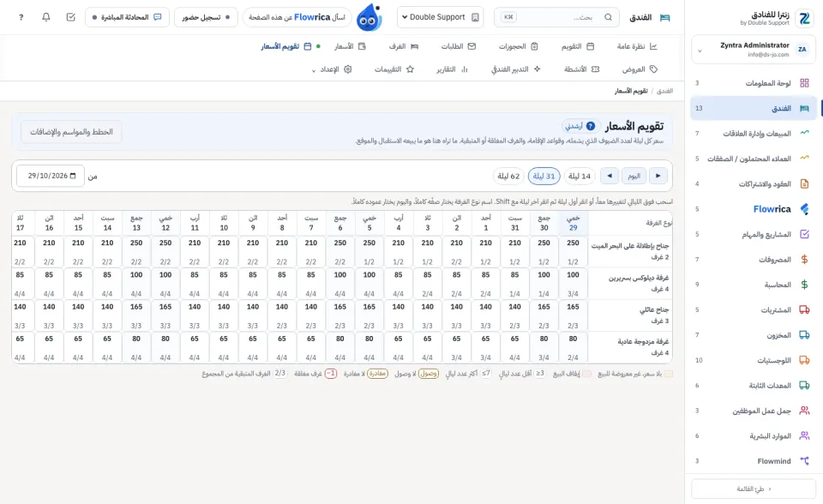Go to the التدبير الفندقي tab
The image size is (823, 504).
[x=515, y=69]
